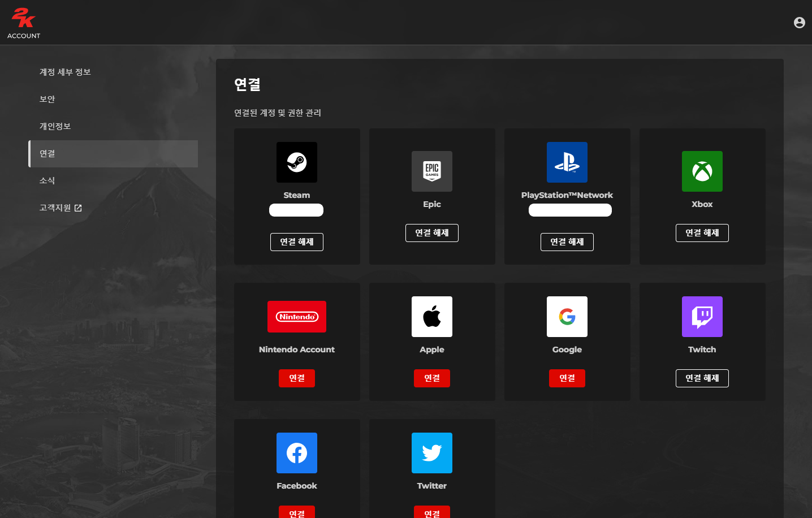This screenshot has width=812, height=518.
Task: Select 연결 sidebar item
Action: [113, 154]
